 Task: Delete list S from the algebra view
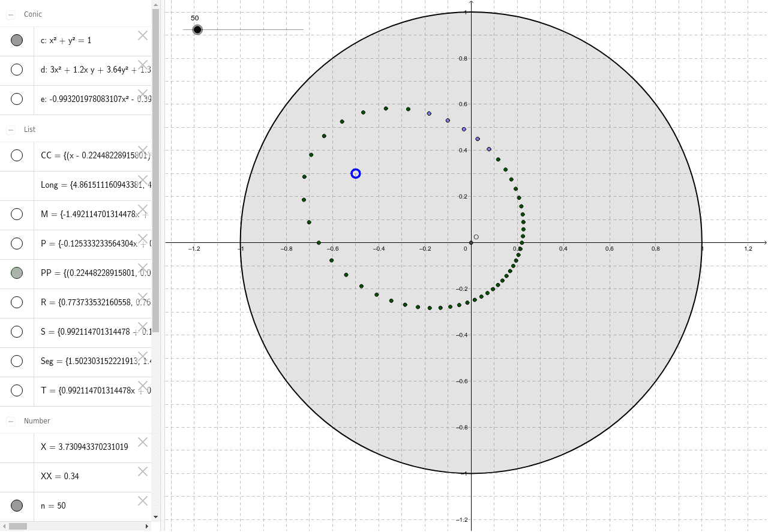click(143, 327)
